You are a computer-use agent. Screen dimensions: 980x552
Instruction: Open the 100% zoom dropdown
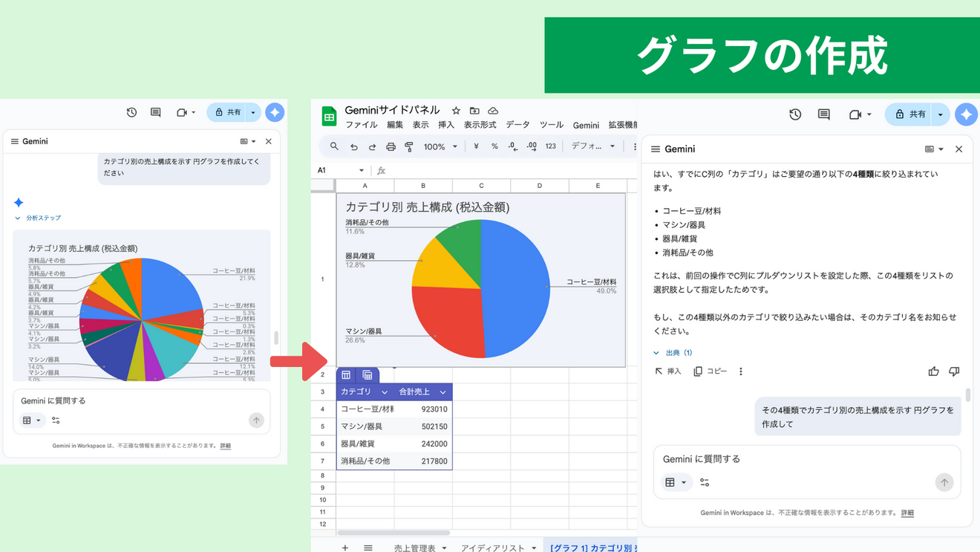coord(440,147)
